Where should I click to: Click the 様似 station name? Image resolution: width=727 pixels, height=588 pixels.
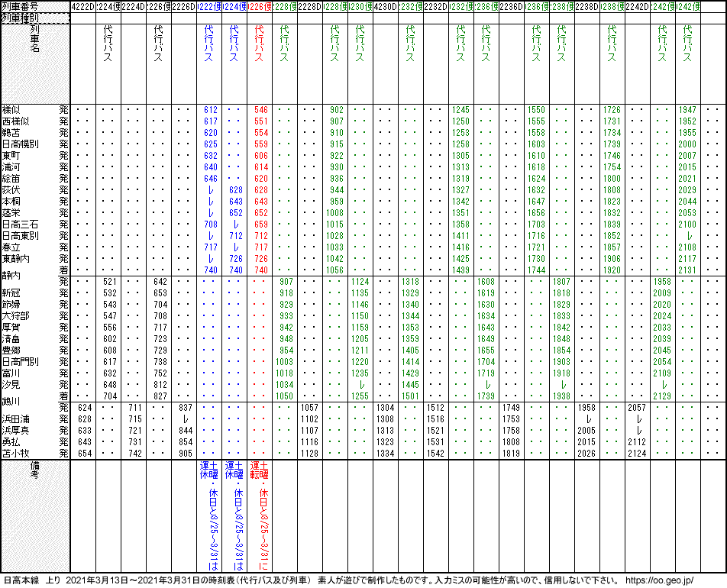coord(11,110)
